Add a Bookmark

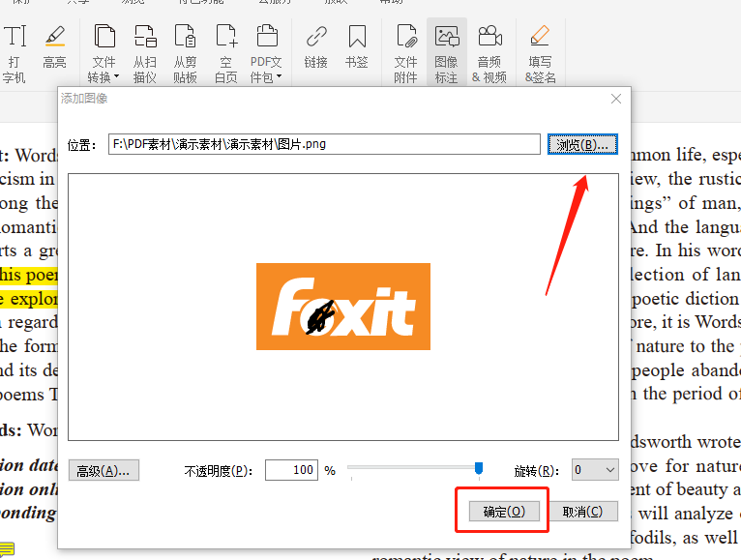pos(357,47)
